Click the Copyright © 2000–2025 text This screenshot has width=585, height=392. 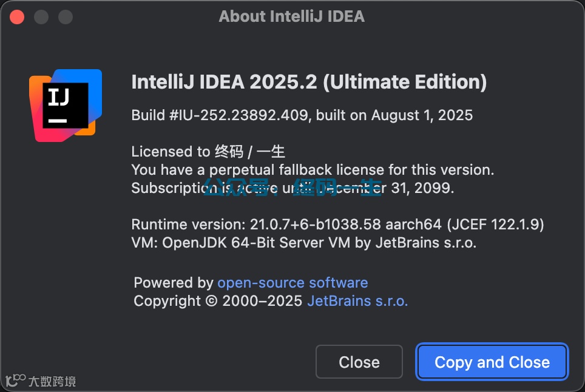pos(218,301)
